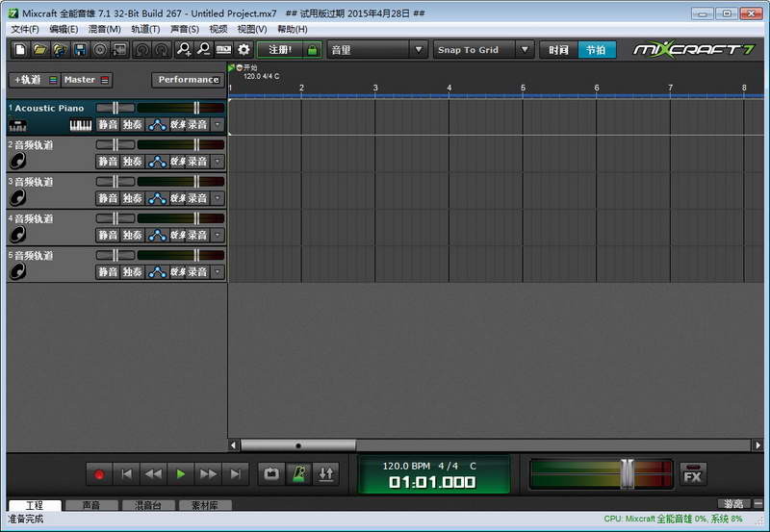Solo track 3 音频轨道
Screen dimensions: 770x532
132,198
